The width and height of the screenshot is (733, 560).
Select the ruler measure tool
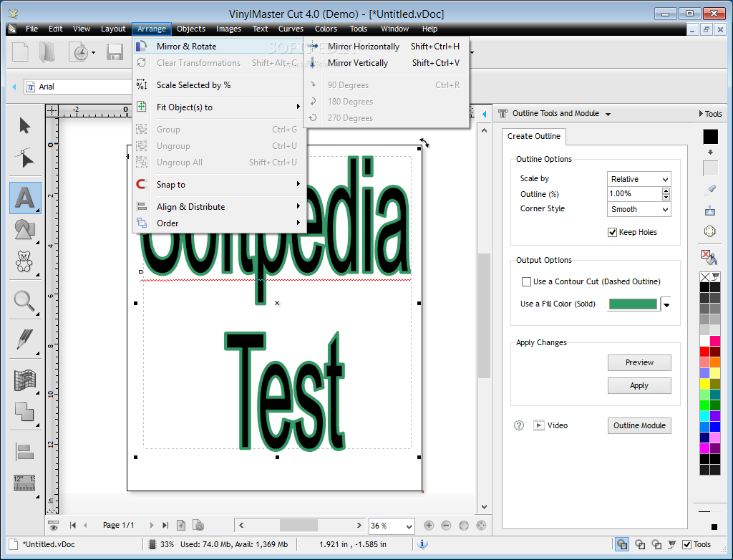coord(25,483)
